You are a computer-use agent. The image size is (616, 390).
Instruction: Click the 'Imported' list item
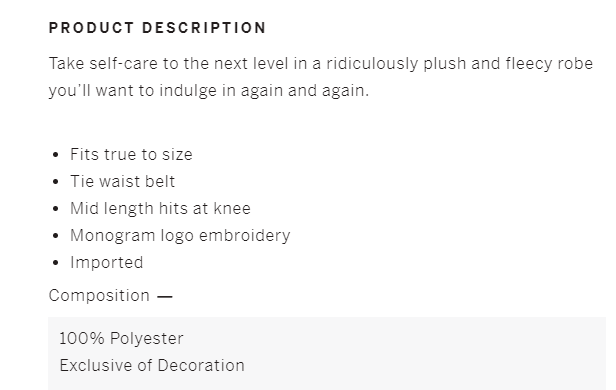click(x=106, y=263)
